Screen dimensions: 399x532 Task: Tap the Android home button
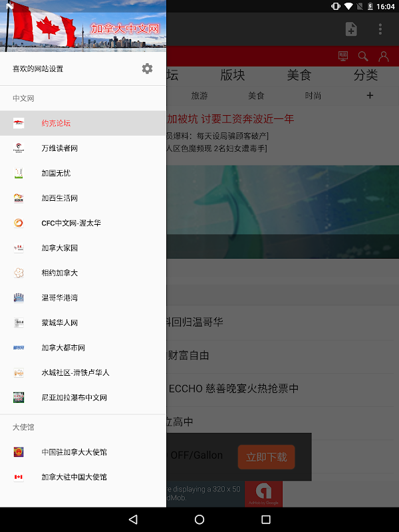point(199,519)
